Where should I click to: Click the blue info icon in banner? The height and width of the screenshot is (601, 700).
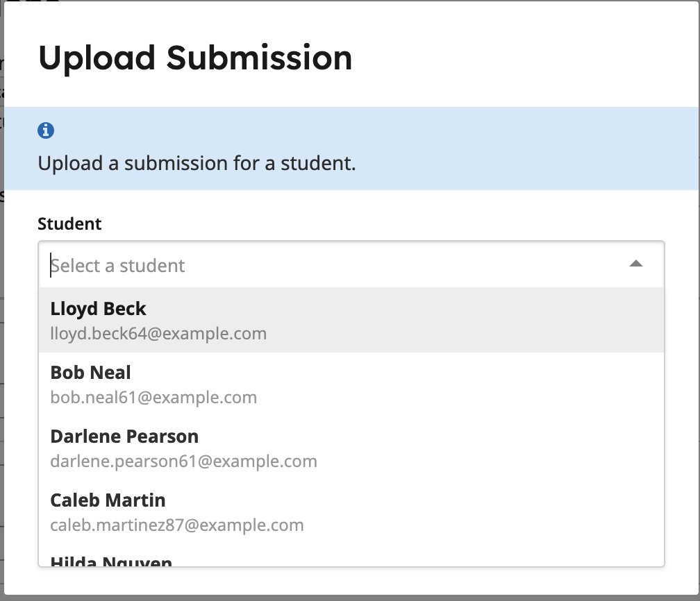[x=46, y=130]
